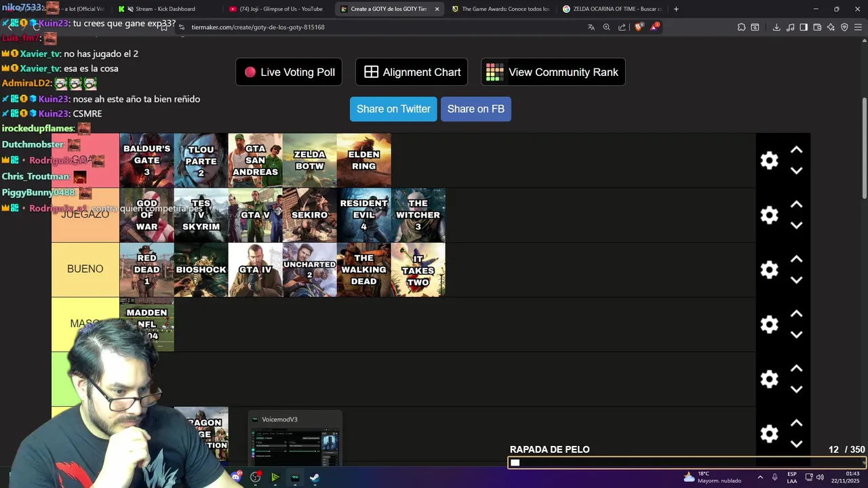Move the empty green row down

[797, 390]
